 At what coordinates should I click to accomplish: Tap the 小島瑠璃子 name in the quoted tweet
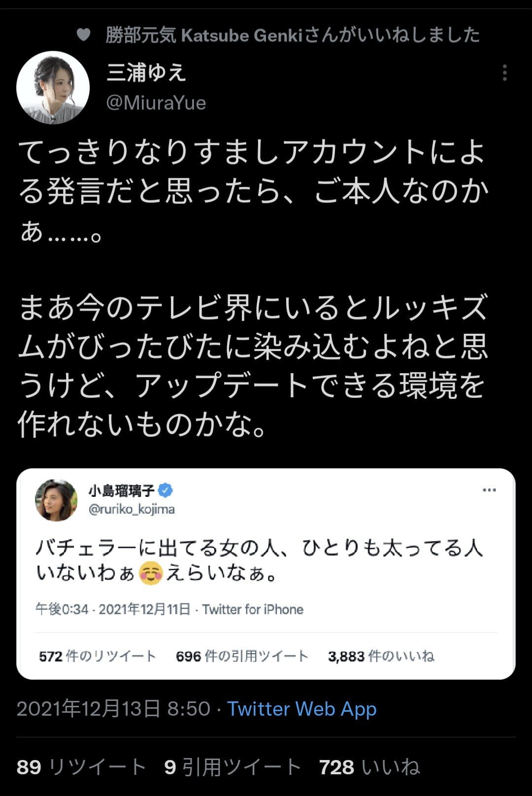coord(122,491)
